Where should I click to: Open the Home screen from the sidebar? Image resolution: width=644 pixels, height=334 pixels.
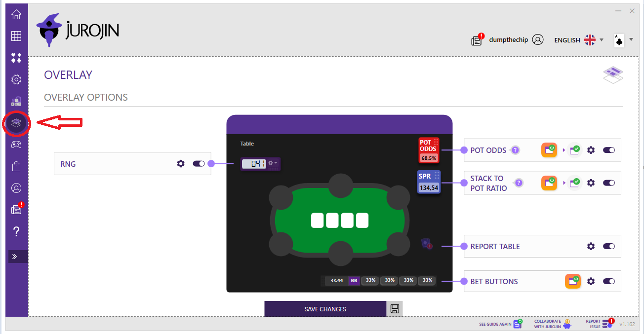coord(16,14)
